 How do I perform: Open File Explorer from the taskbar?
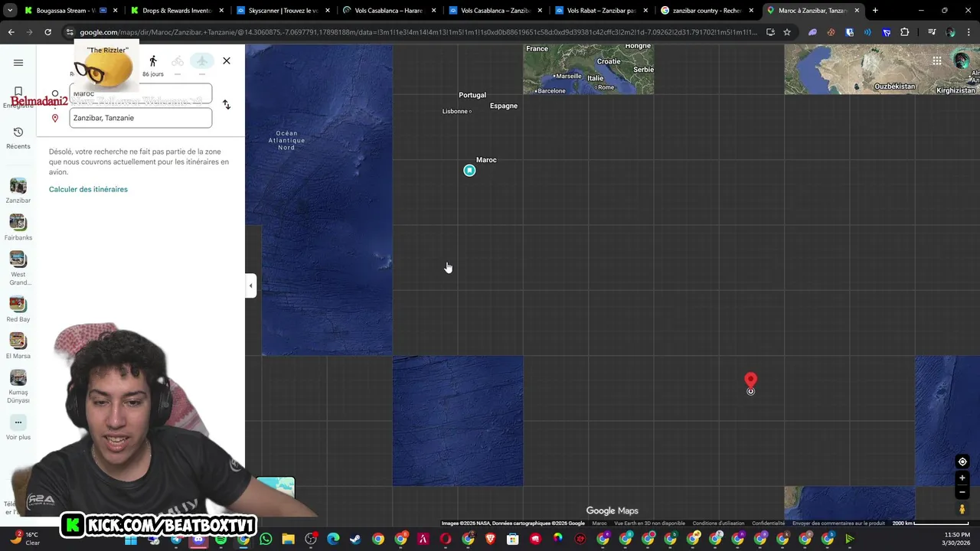(288, 540)
